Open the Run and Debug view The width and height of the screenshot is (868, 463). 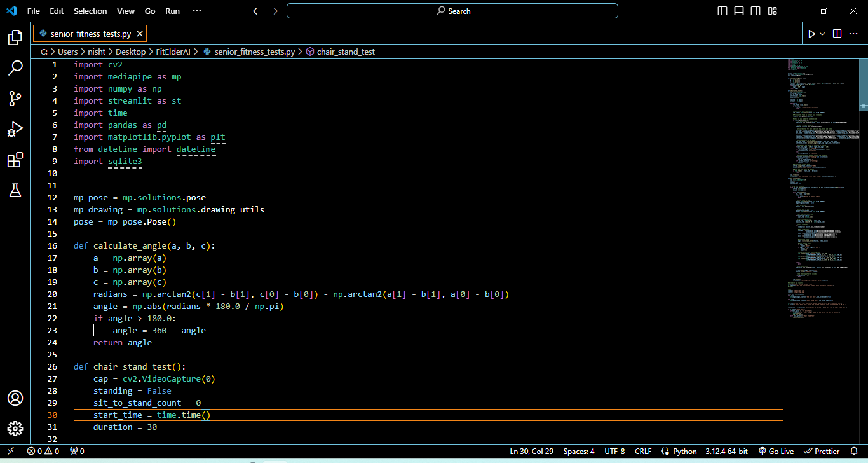tap(15, 129)
